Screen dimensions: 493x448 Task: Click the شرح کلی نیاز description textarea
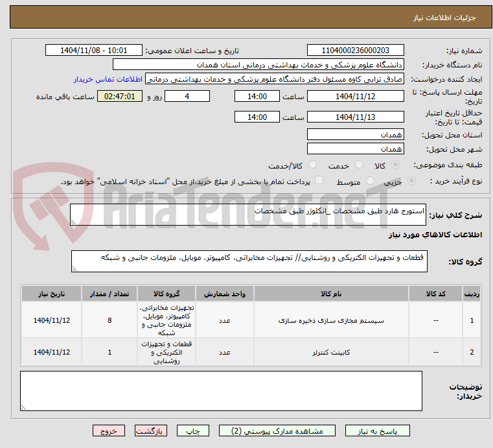(x=247, y=215)
